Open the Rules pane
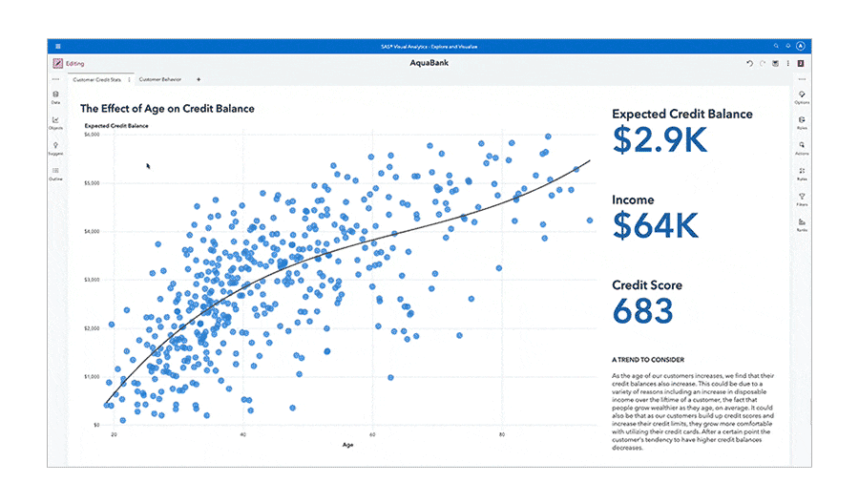Screen dimensions: 859x504 click(x=802, y=174)
